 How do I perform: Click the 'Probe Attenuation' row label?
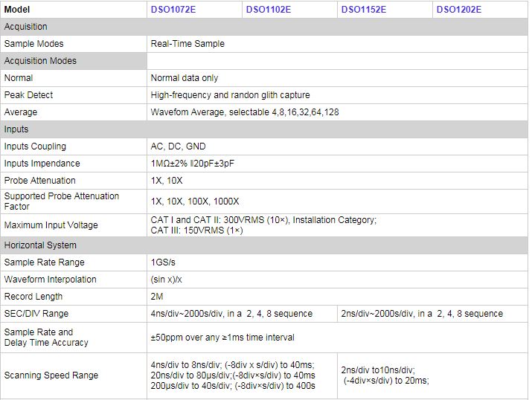point(39,181)
